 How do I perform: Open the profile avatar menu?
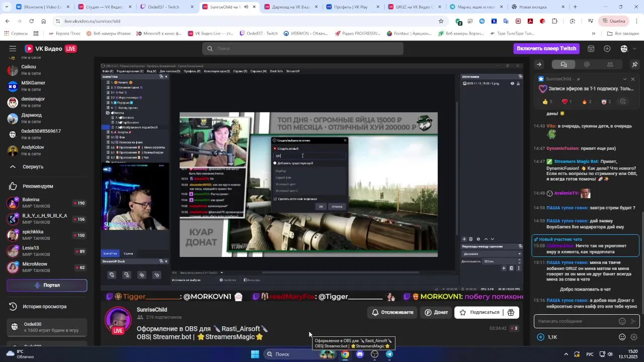[624, 49]
